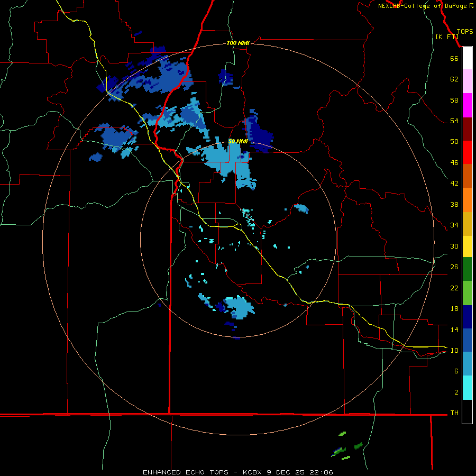Click the light blue 6-10 kft swatch

pos(467,364)
